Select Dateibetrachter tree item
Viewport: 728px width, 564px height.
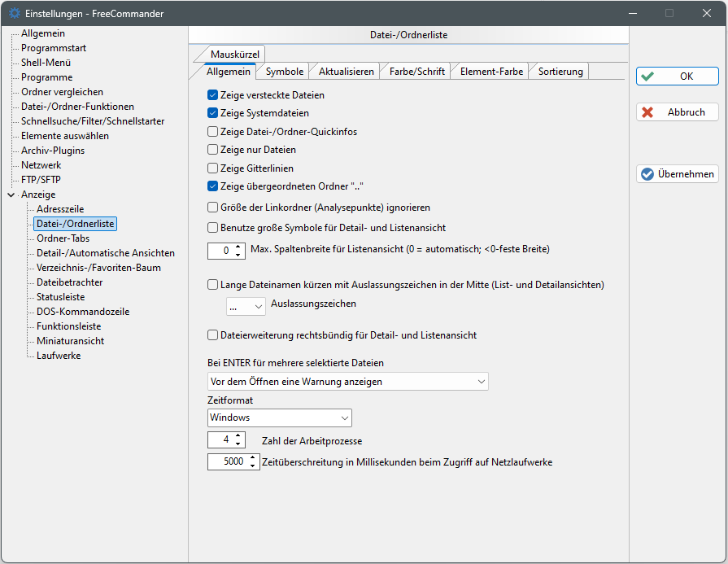69,282
